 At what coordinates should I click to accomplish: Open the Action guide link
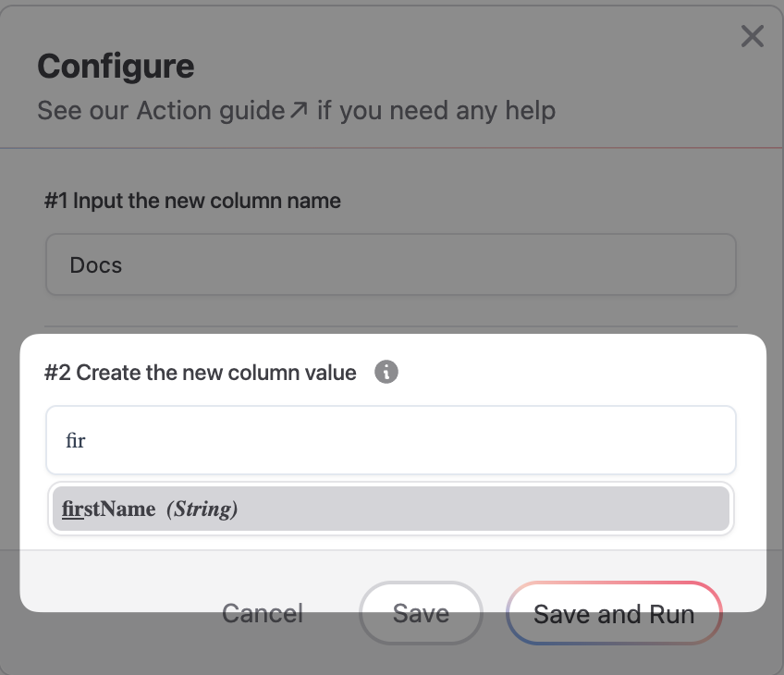[211, 111]
